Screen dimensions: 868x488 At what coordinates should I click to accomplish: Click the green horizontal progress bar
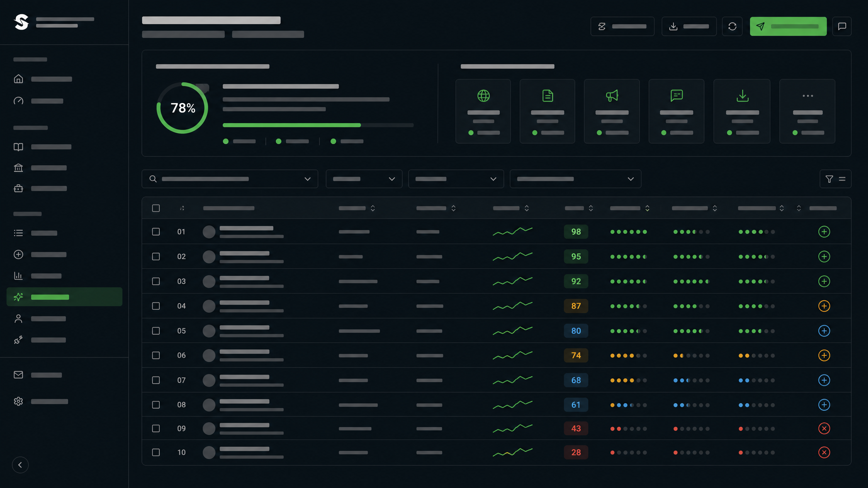318,125
